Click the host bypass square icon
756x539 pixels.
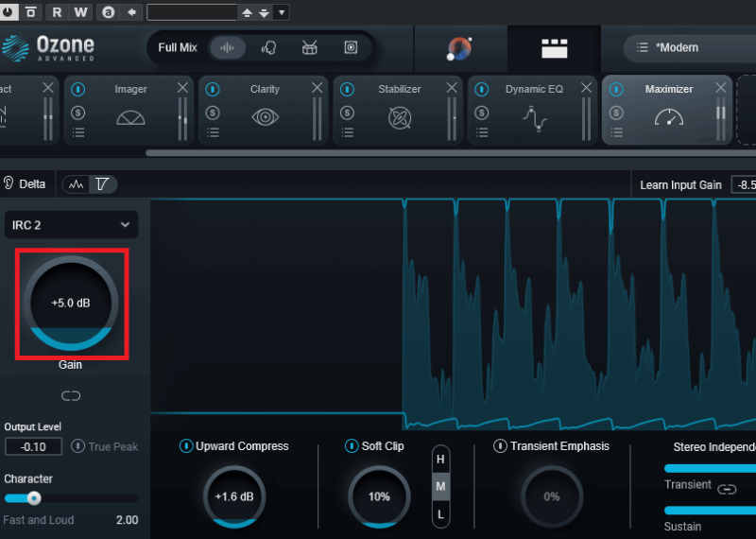30,12
